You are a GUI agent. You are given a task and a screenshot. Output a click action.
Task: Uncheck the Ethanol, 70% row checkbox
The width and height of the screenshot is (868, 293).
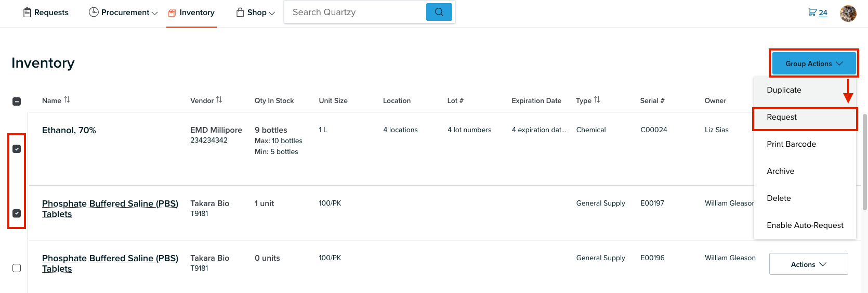click(x=17, y=149)
